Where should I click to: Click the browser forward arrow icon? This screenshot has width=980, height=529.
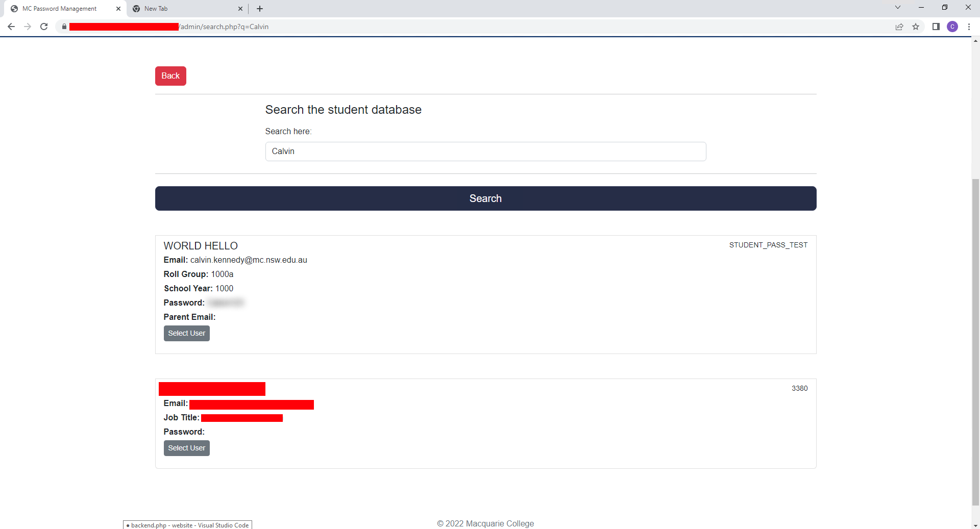(x=28, y=27)
